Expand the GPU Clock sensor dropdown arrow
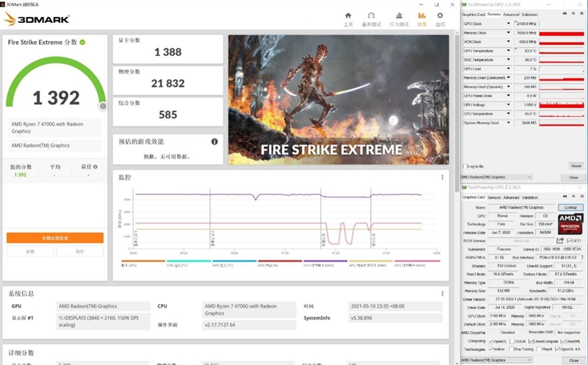The height and width of the screenshot is (365, 588). (507, 24)
